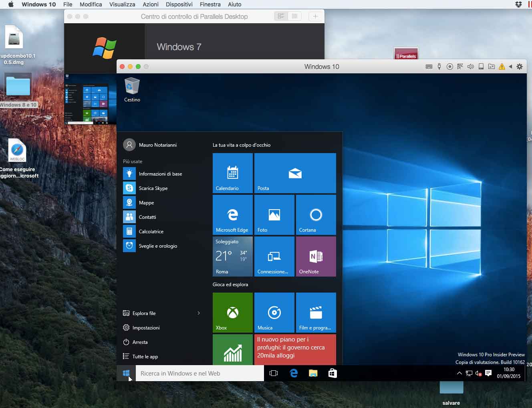Click the muted volume icon in the system tray
532x408 pixels.
pos(478,373)
